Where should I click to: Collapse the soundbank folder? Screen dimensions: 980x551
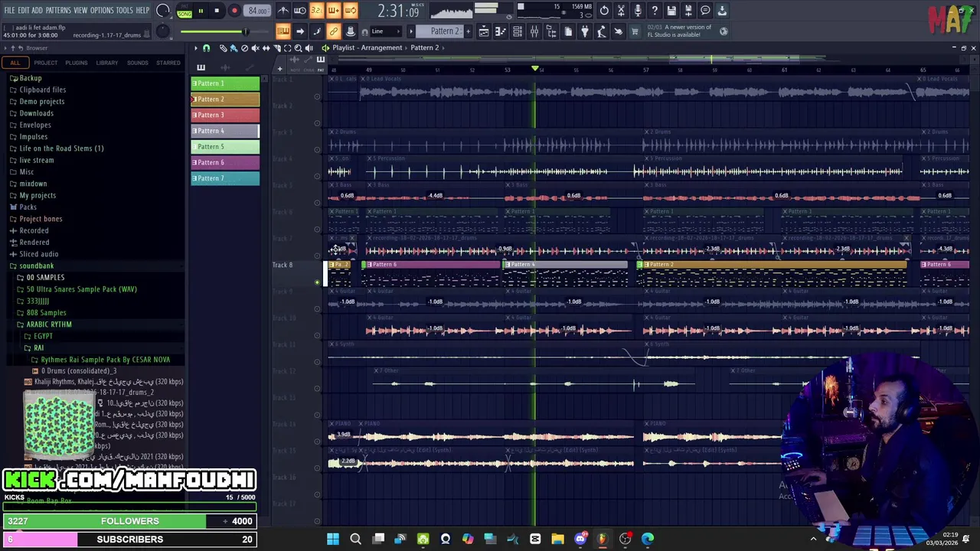pyautogui.click(x=36, y=266)
